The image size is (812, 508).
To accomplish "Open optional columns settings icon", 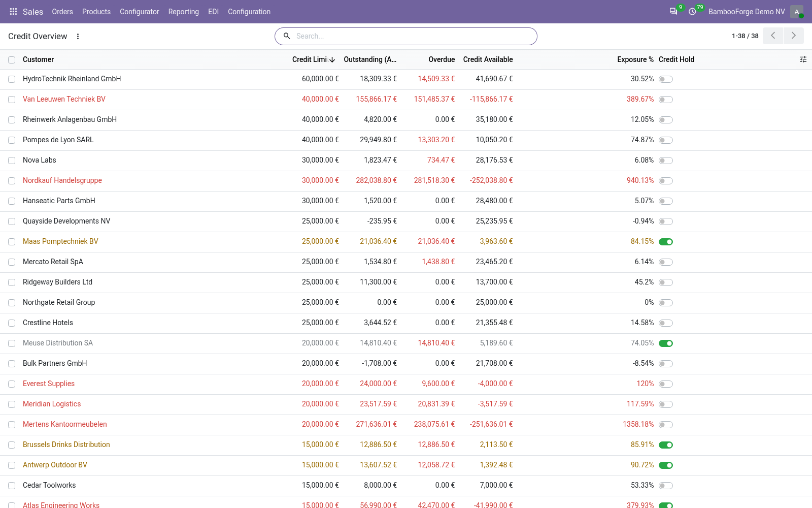I will (803, 59).
